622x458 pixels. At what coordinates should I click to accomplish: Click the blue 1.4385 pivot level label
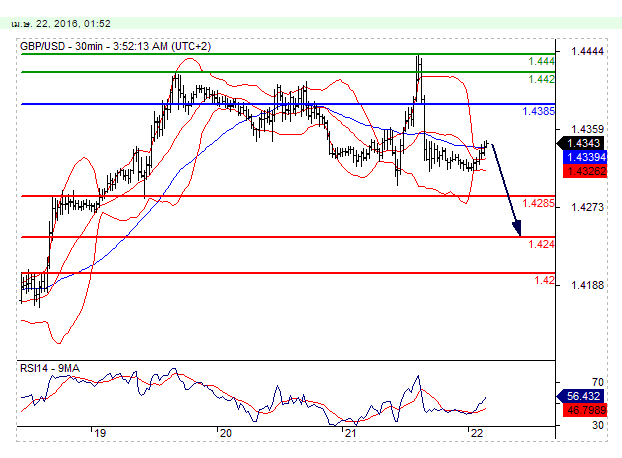pos(538,111)
